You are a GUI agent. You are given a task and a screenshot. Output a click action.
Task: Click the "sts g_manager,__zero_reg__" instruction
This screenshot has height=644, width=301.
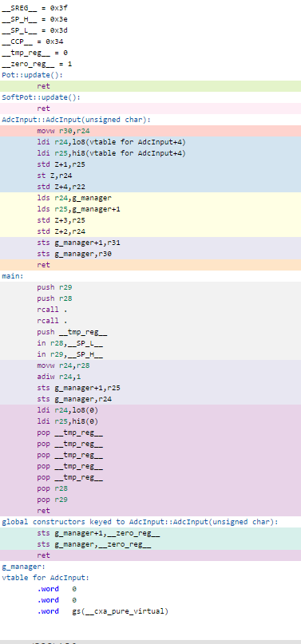pos(94,544)
